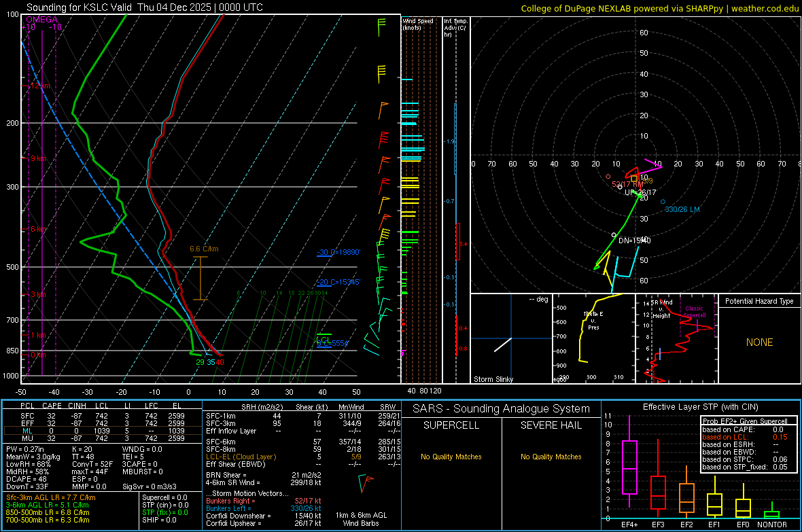Click the Prob EF2+ Given Supercell header
The image size is (802, 532).
[x=745, y=421]
